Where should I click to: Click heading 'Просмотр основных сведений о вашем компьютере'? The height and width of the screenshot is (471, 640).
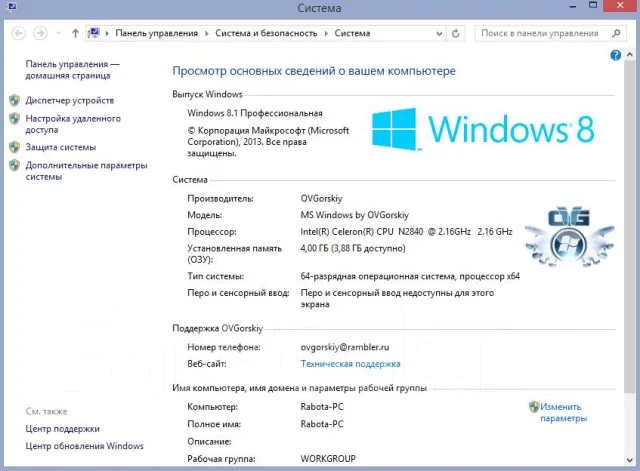(x=314, y=71)
